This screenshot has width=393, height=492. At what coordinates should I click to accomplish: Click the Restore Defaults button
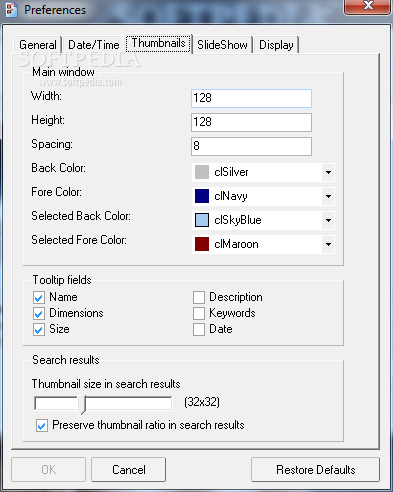click(x=315, y=470)
